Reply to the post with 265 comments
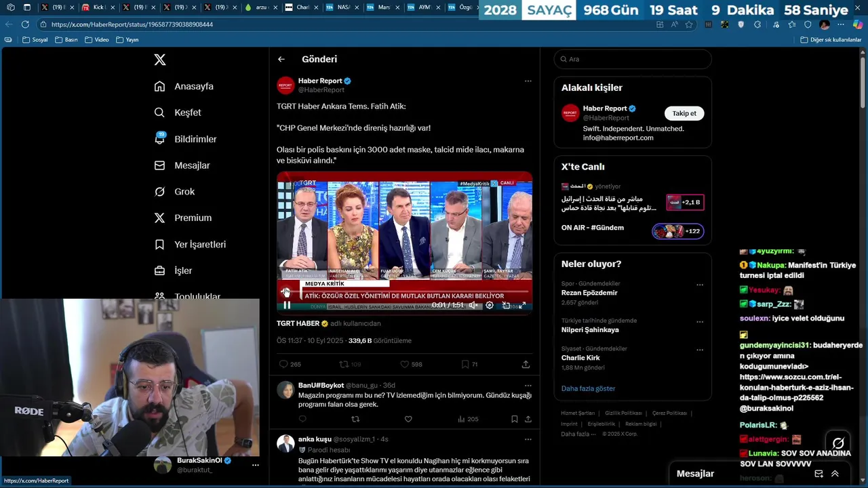This screenshot has width=868, height=488. [290, 364]
